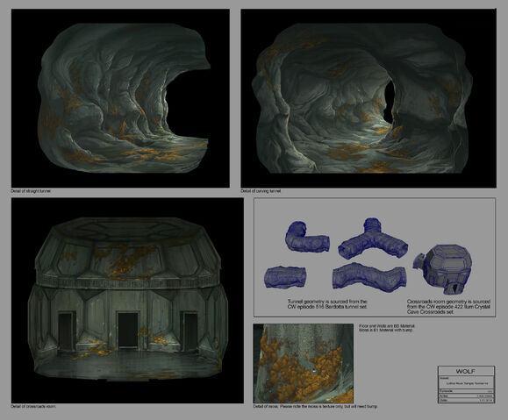Image resolution: width=508 pixels, height=420 pixels.
Task: Click the 'Tunnel geometry is sourced from' note
Action: tap(327, 304)
